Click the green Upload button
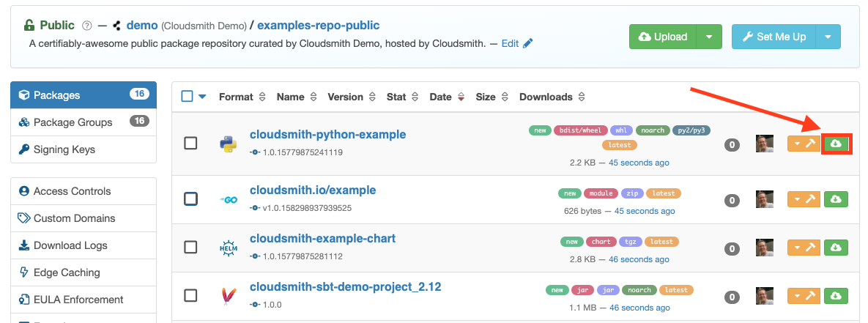The image size is (868, 323). click(x=663, y=37)
